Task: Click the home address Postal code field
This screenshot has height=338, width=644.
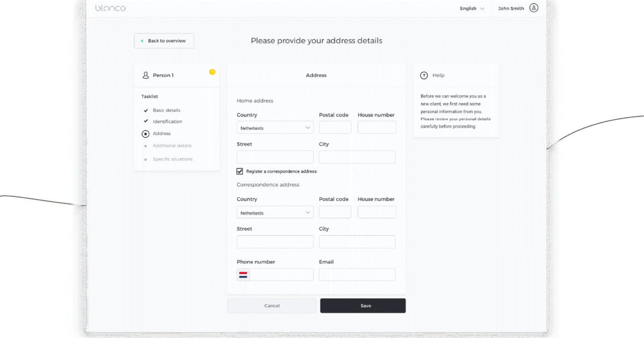Action: click(335, 127)
